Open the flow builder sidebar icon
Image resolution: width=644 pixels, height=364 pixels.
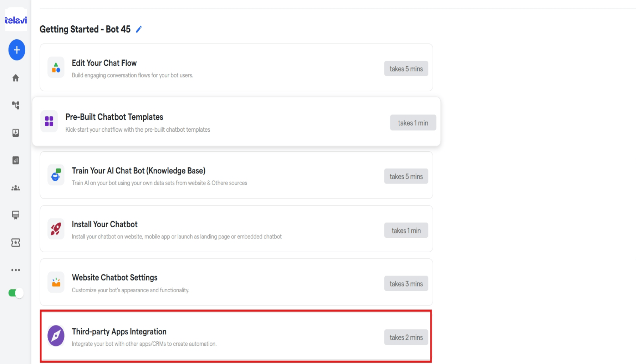pyautogui.click(x=16, y=105)
